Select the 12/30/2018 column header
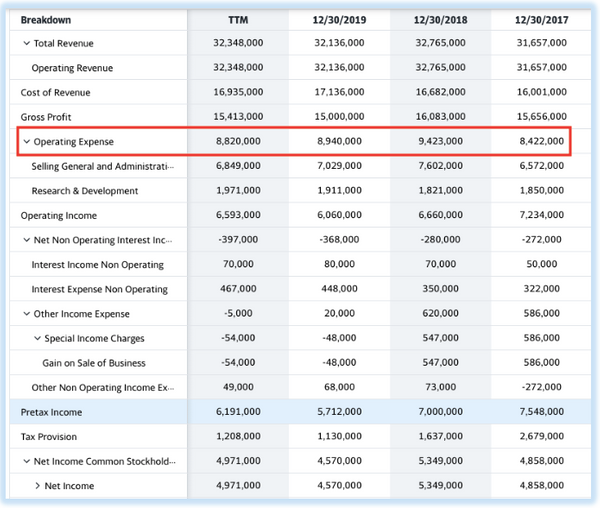 [440, 20]
